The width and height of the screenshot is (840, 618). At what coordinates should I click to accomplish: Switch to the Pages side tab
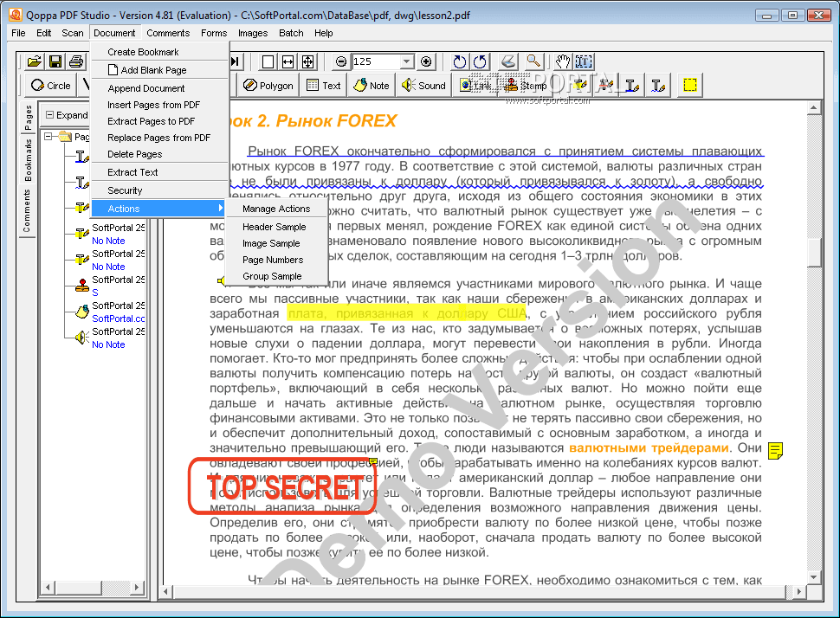[28, 118]
